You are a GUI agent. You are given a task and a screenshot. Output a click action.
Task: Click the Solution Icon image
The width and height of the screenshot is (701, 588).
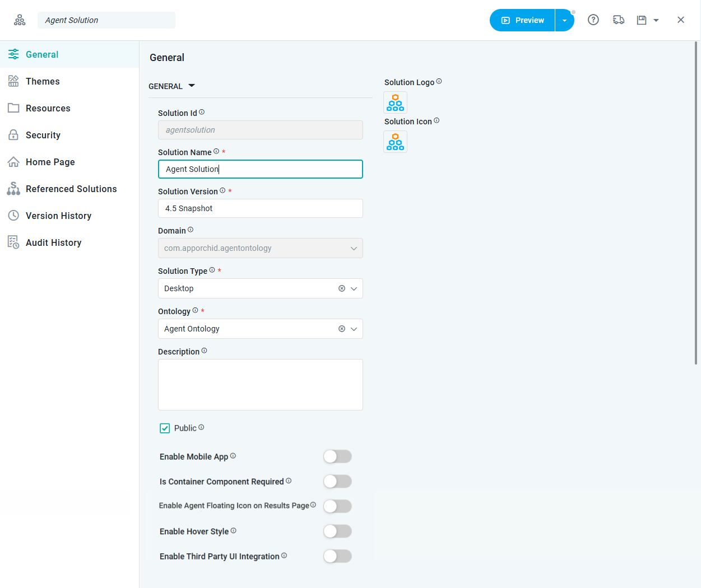tap(396, 142)
